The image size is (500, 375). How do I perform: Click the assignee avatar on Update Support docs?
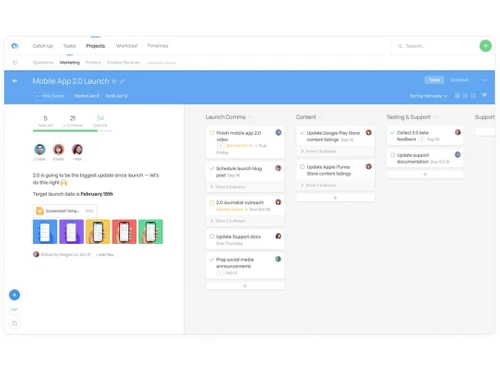point(278,236)
